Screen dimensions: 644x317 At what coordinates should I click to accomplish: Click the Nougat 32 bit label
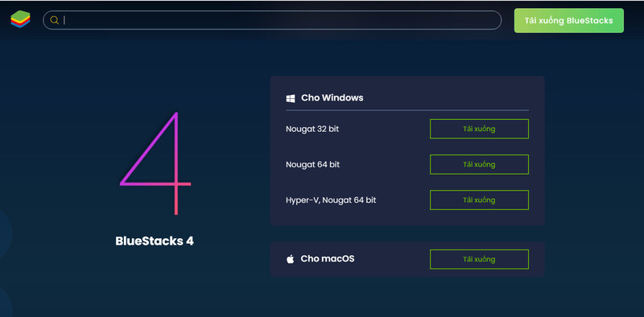[312, 129]
